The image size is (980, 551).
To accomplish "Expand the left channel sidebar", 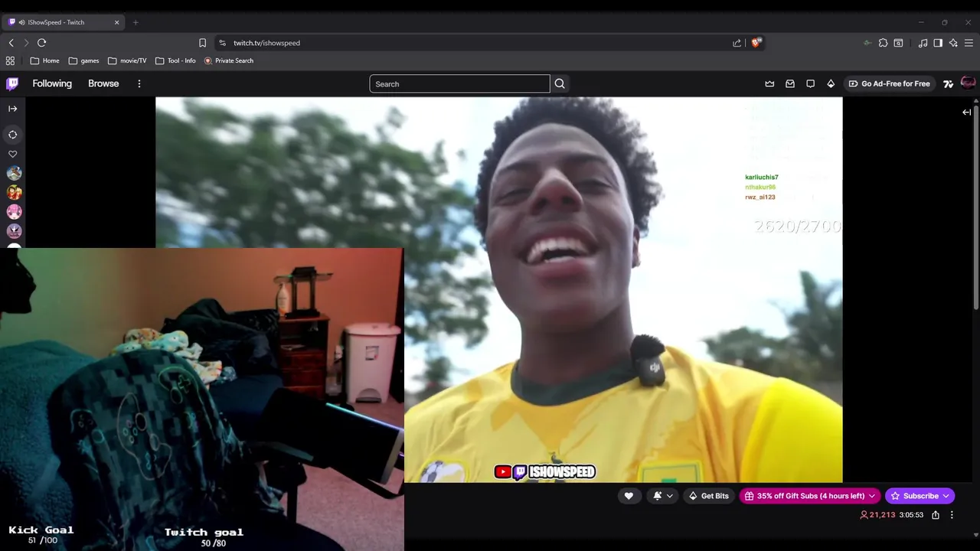I will point(12,109).
